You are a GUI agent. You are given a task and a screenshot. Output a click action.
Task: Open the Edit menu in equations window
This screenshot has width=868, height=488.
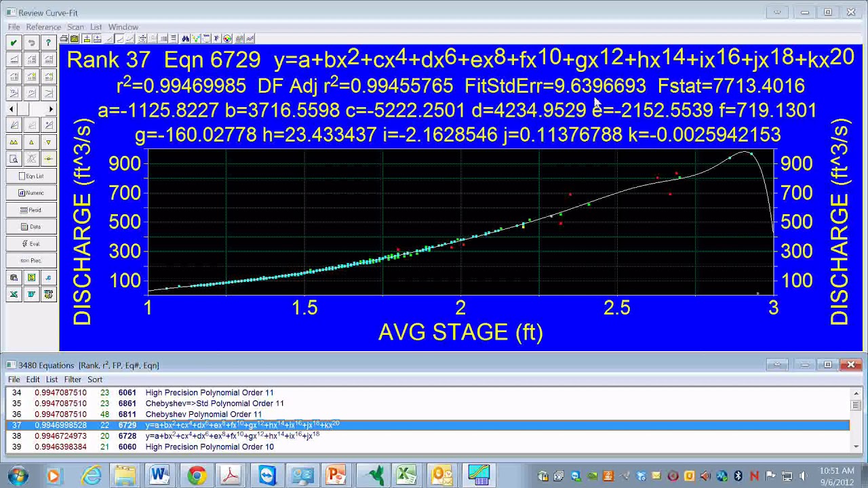[x=33, y=380]
